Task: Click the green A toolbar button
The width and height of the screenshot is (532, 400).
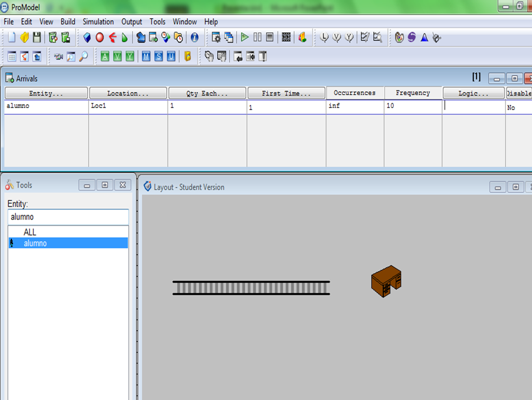Action: point(105,56)
